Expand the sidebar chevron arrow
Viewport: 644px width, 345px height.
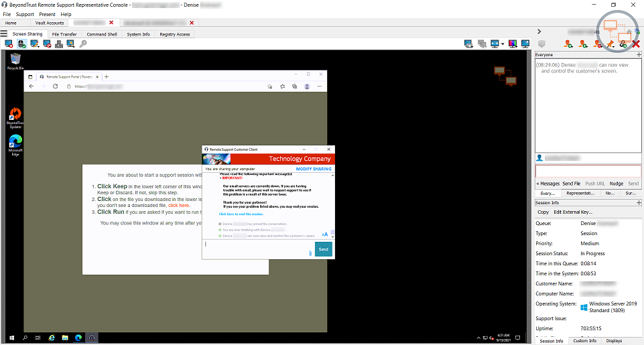tap(539, 31)
